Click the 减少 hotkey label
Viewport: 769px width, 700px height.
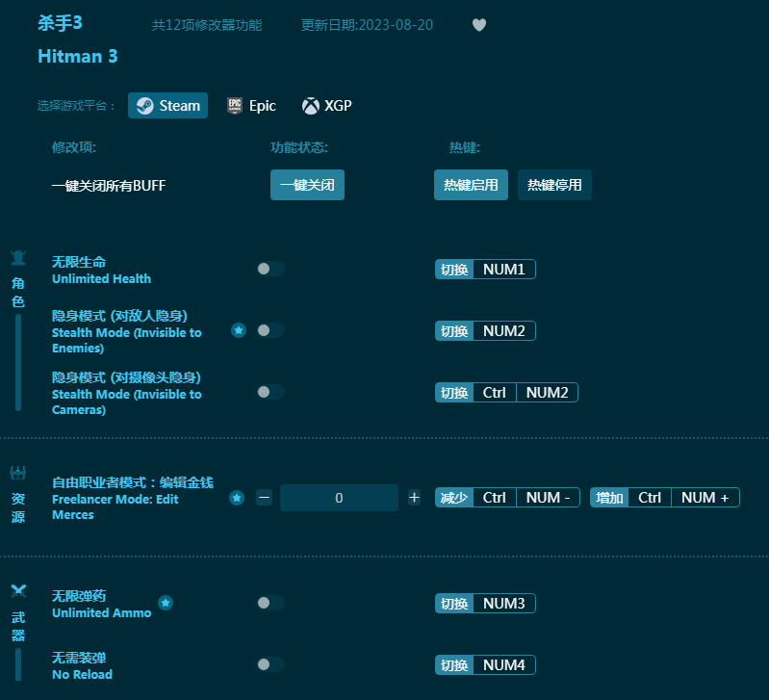point(454,498)
